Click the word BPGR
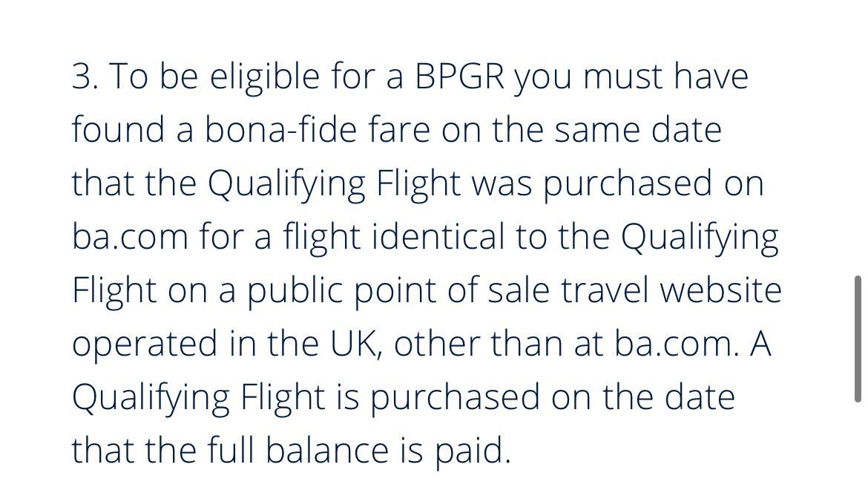The image size is (868, 499). coord(459,77)
